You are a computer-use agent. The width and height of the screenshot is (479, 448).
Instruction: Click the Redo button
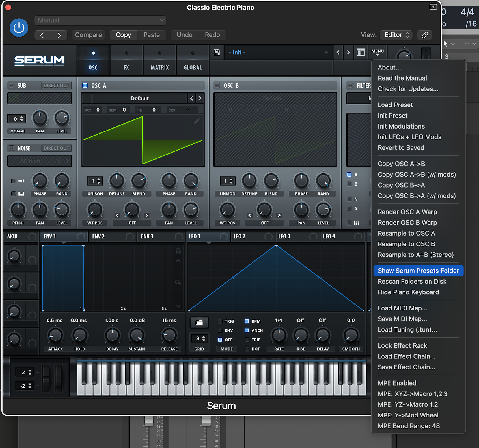pos(212,35)
